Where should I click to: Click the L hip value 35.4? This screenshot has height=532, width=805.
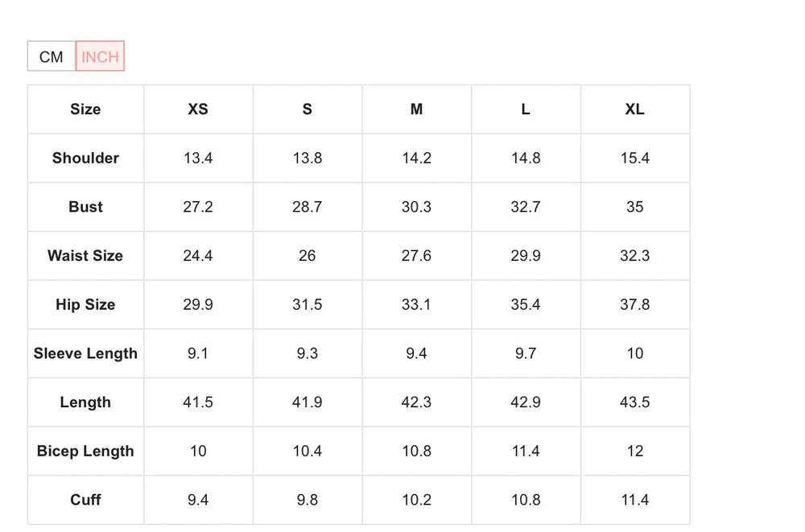coord(526,304)
